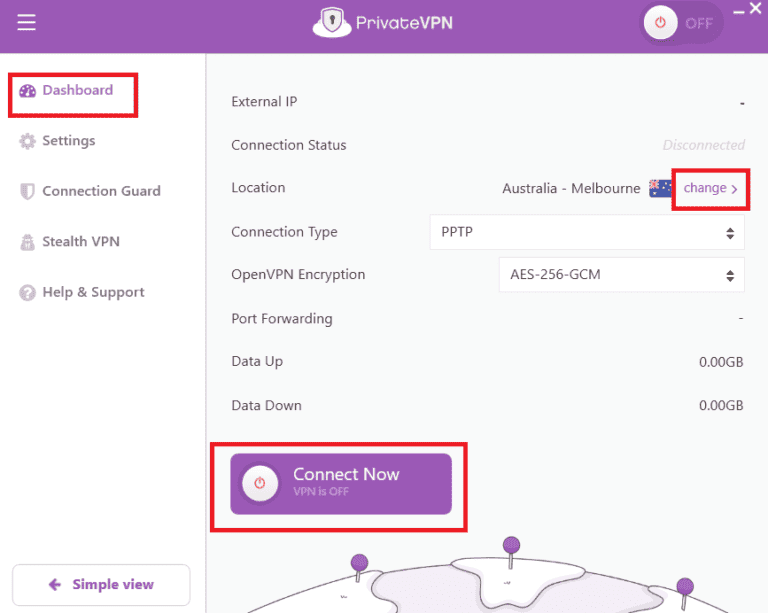Click the power icon inside Connect Now
Screen dimensions: 768x613
pos(260,483)
